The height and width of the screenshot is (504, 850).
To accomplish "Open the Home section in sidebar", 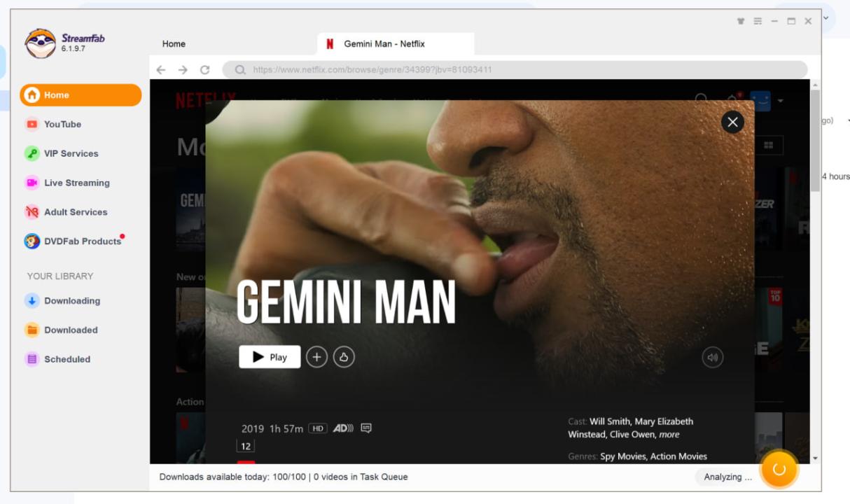I will coord(81,95).
